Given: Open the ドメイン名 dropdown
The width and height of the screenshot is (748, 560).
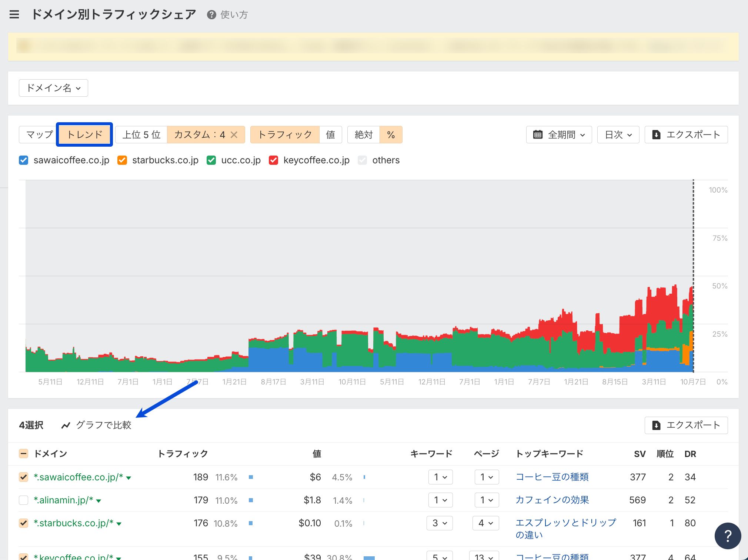Looking at the screenshot, I should (x=53, y=88).
